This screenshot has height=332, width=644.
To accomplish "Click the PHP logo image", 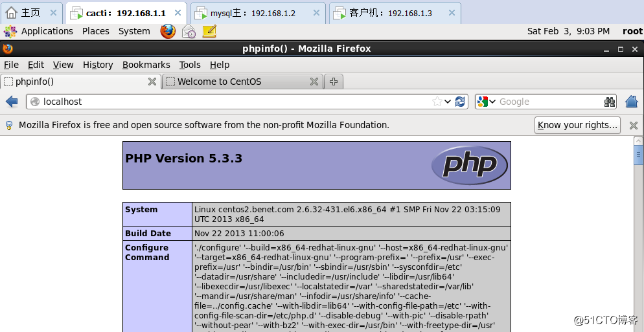I will click(470, 166).
